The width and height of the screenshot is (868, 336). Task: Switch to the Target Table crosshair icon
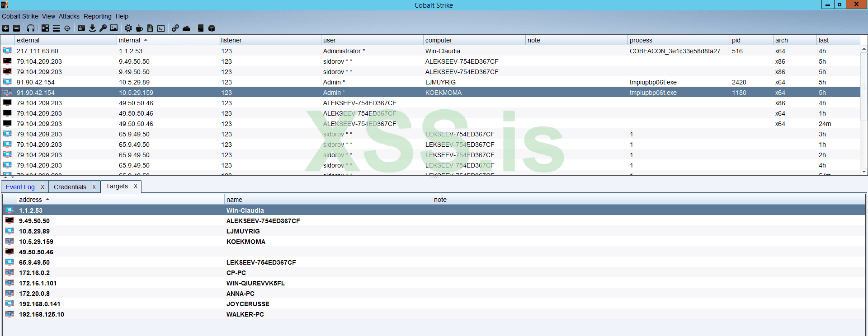tap(67, 28)
